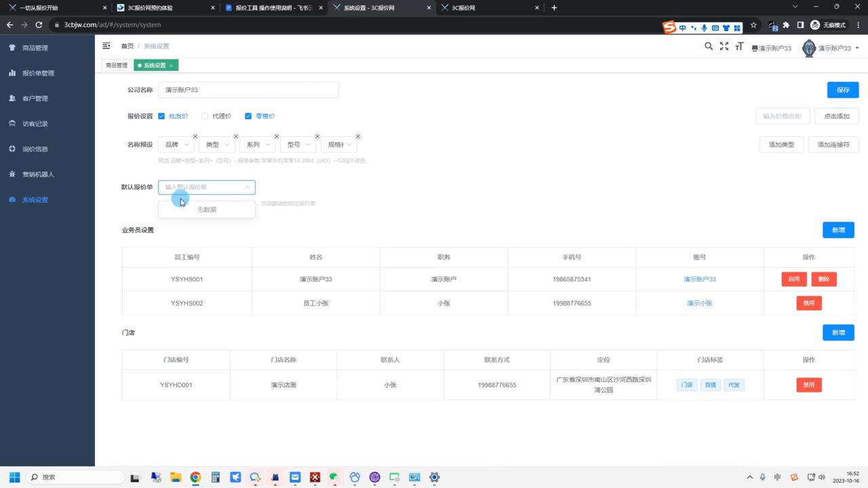Click 新增 in the 业务员设置 section

(x=838, y=230)
